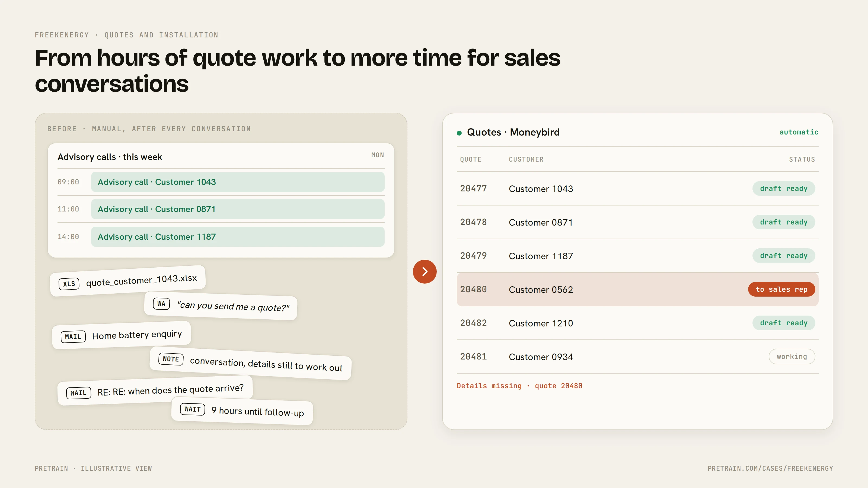Click RE: RE: when does the quote arrive?
The width and height of the screenshot is (868, 488).
pyautogui.click(x=171, y=390)
